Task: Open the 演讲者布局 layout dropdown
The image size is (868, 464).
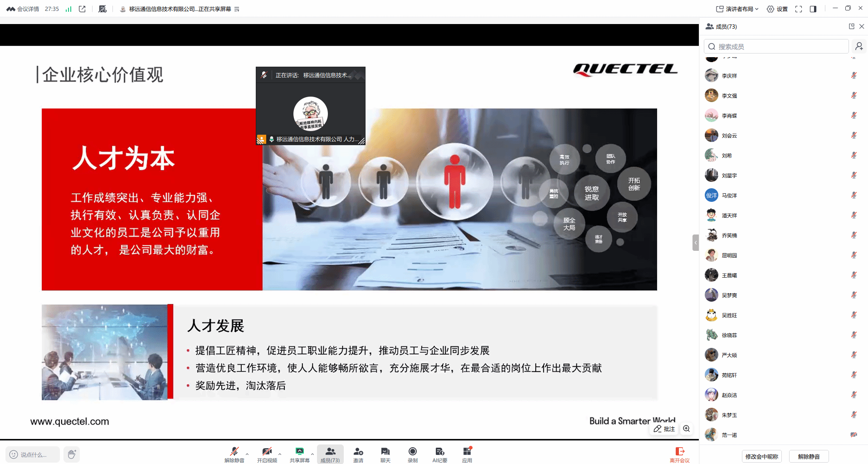Action: click(x=737, y=9)
